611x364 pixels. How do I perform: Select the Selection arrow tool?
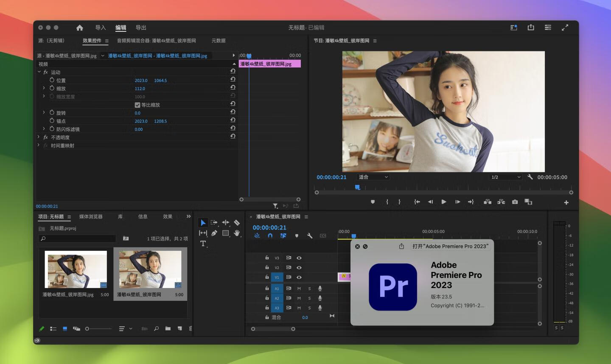[x=203, y=223]
